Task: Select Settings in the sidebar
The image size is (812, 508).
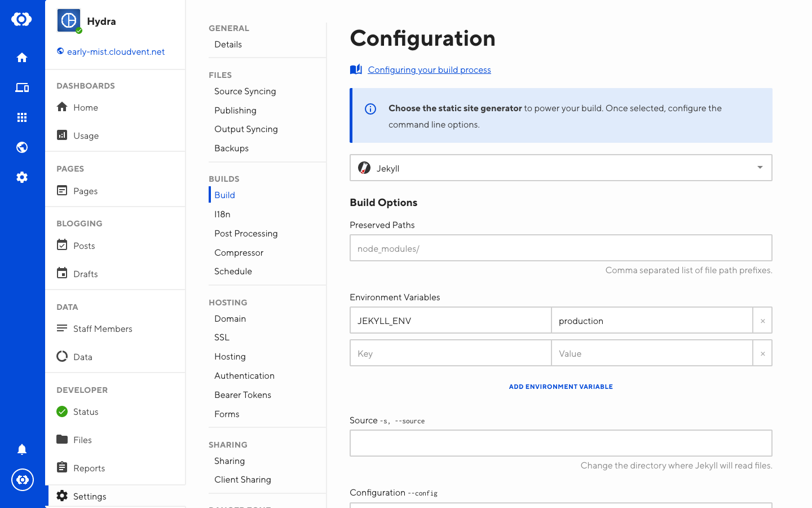Action: [81, 496]
